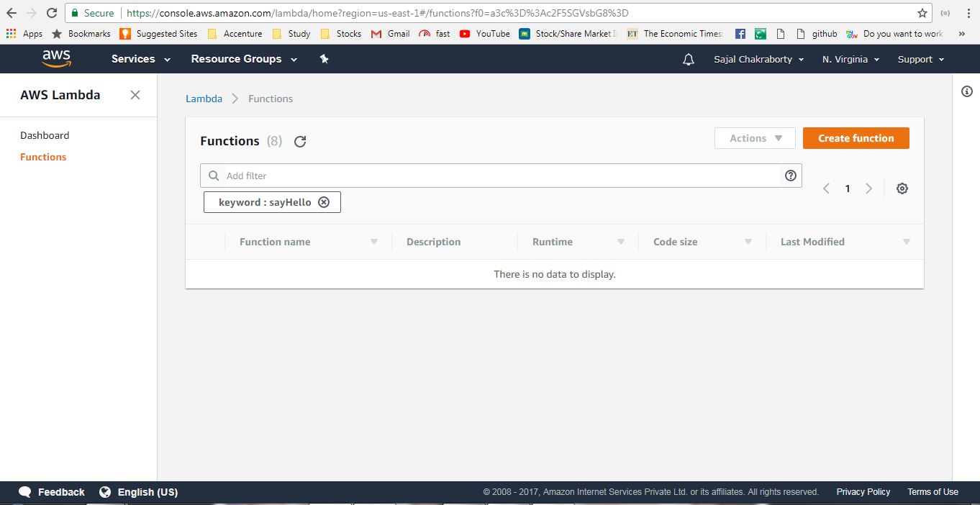
Task: Select Dashboard in the sidebar
Action: point(45,135)
